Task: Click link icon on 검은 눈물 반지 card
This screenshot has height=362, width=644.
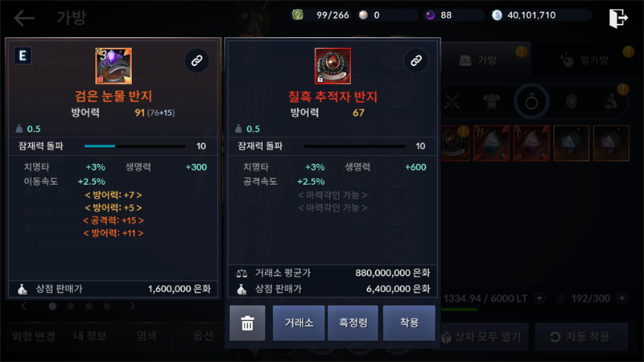Action: click(196, 61)
